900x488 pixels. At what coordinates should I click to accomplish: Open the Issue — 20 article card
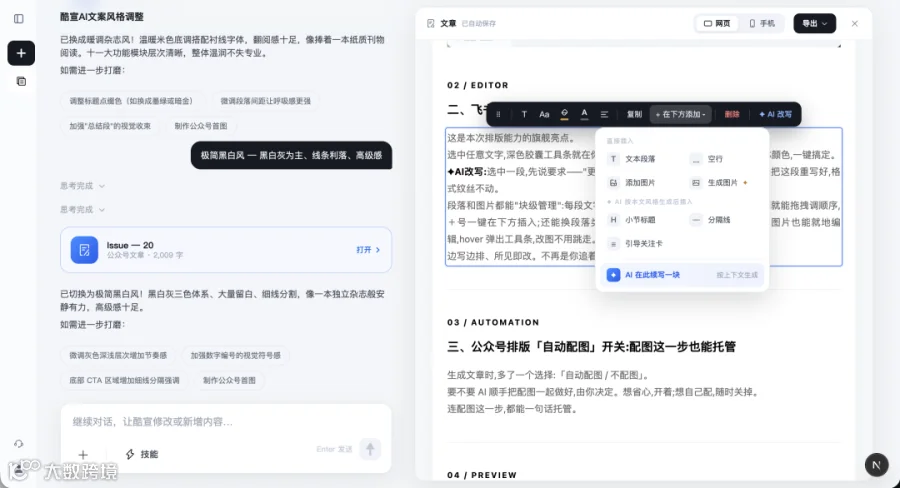226,250
